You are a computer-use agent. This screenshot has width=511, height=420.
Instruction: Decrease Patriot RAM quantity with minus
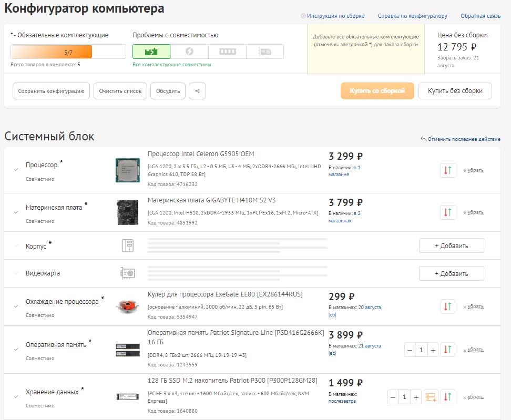click(410, 349)
